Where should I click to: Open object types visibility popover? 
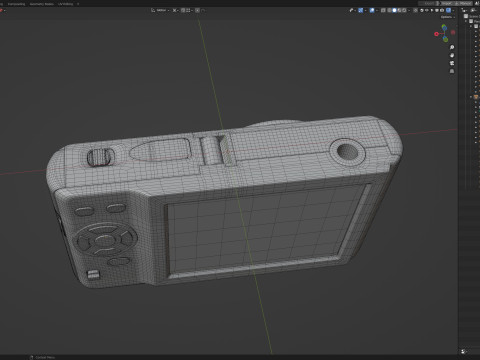(352, 10)
